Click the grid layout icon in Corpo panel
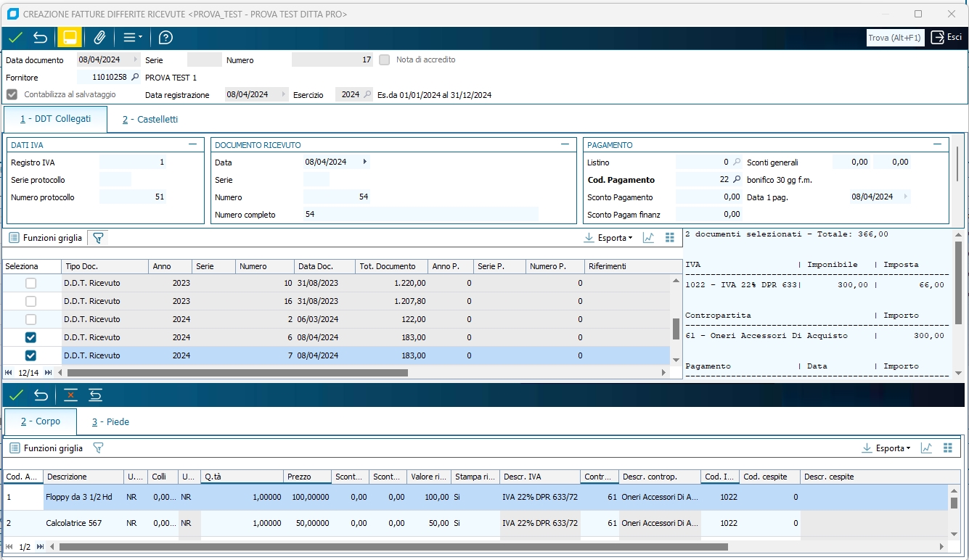The width and height of the screenshot is (969, 560). point(947,448)
